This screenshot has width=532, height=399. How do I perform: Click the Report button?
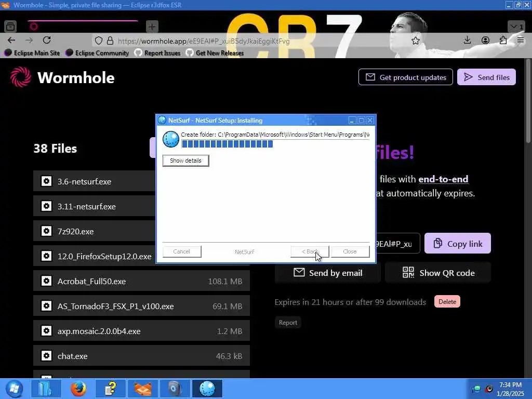(288, 322)
